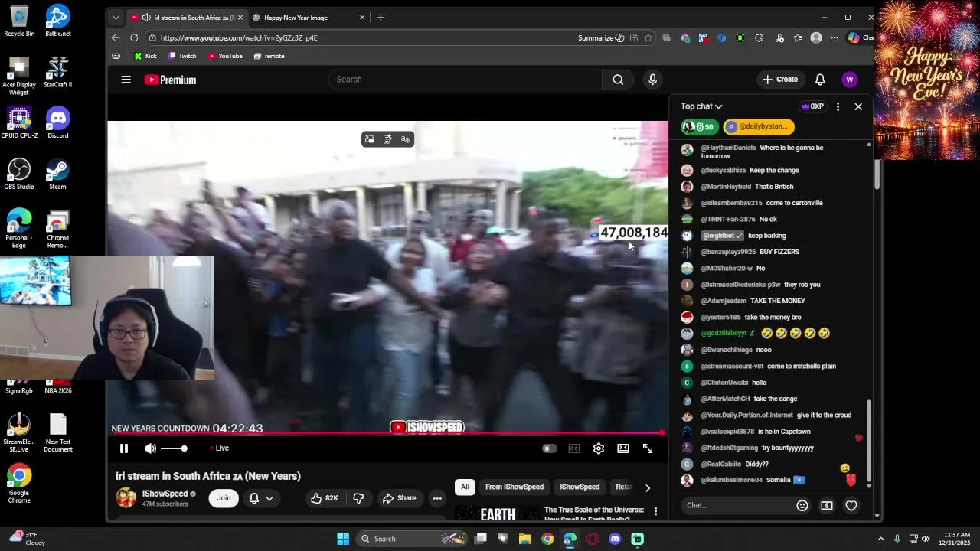The height and width of the screenshot is (551, 980).
Task: Click the YouTube address bar URL
Action: click(x=239, y=37)
